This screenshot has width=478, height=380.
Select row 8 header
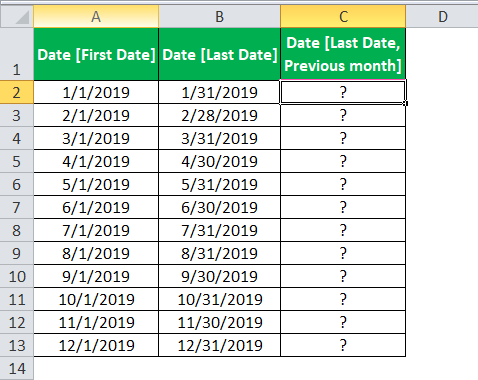coord(17,230)
